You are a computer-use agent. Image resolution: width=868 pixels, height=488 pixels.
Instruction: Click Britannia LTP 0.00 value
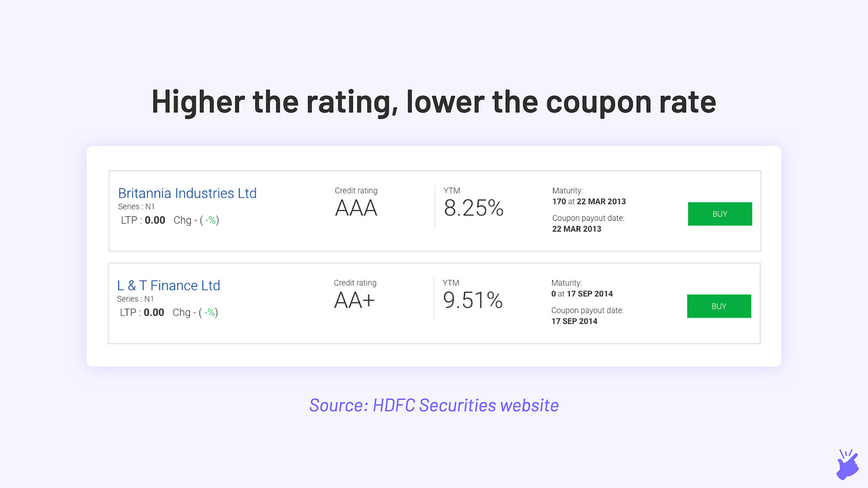pyautogui.click(x=155, y=220)
